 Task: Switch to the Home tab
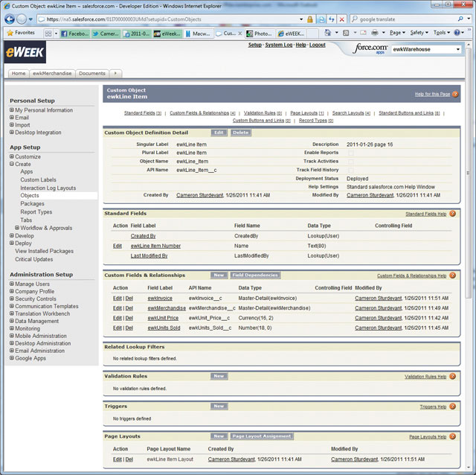tap(19, 73)
